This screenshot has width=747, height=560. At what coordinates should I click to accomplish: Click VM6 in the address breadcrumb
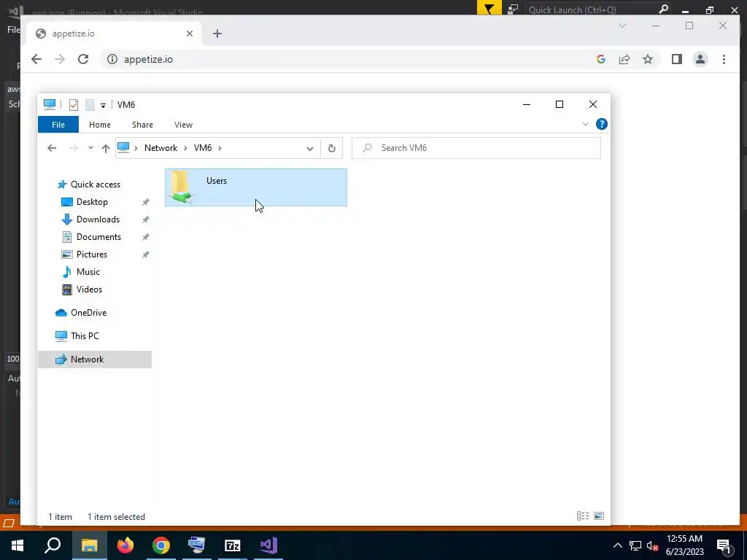203,147
